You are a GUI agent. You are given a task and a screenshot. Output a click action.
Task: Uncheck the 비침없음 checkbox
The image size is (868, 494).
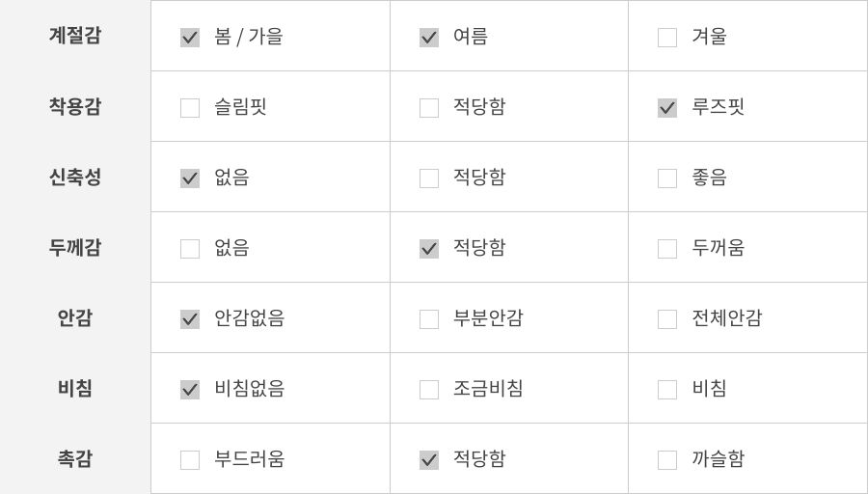pos(190,390)
